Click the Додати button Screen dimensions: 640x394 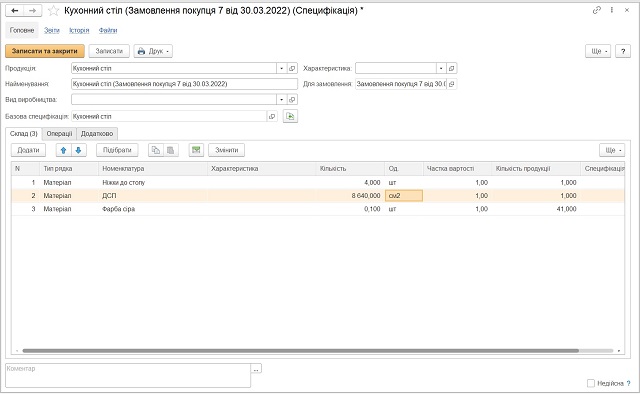pos(28,150)
